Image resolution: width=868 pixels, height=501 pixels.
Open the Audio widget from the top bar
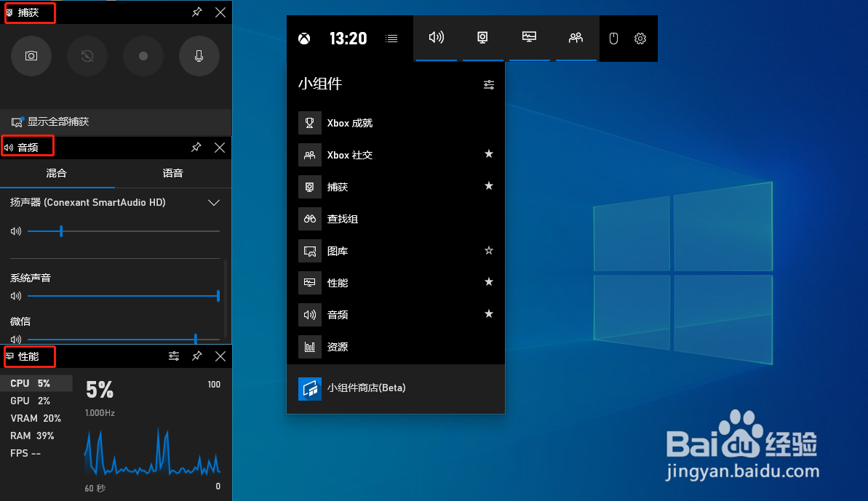pos(437,39)
